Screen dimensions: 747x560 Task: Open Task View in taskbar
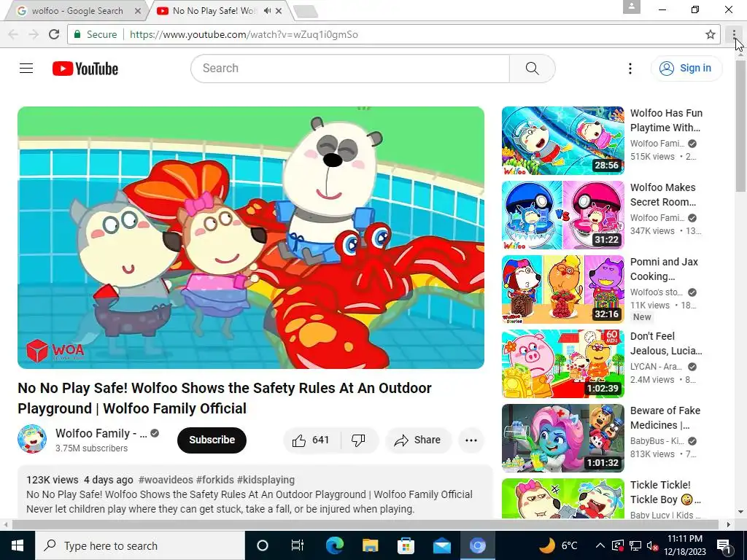(298, 545)
